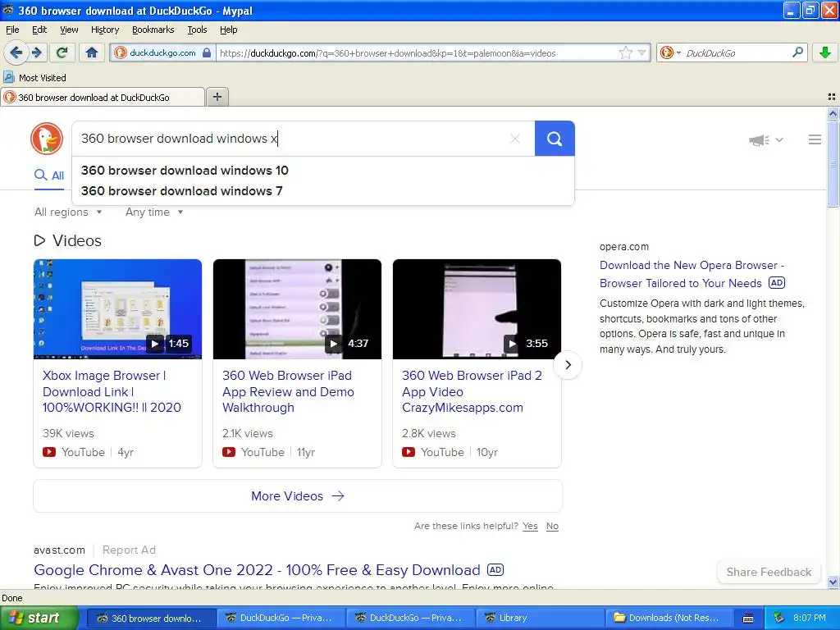Play the Xbox Image Browser video thumbnail
The height and width of the screenshot is (630, 840).
pyautogui.click(x=118, y=309)
